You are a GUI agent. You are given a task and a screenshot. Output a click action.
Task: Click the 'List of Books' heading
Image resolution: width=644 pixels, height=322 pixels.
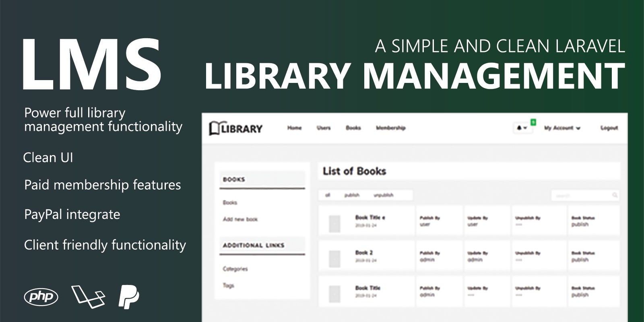pyautogui.click(x=354, y=171)
